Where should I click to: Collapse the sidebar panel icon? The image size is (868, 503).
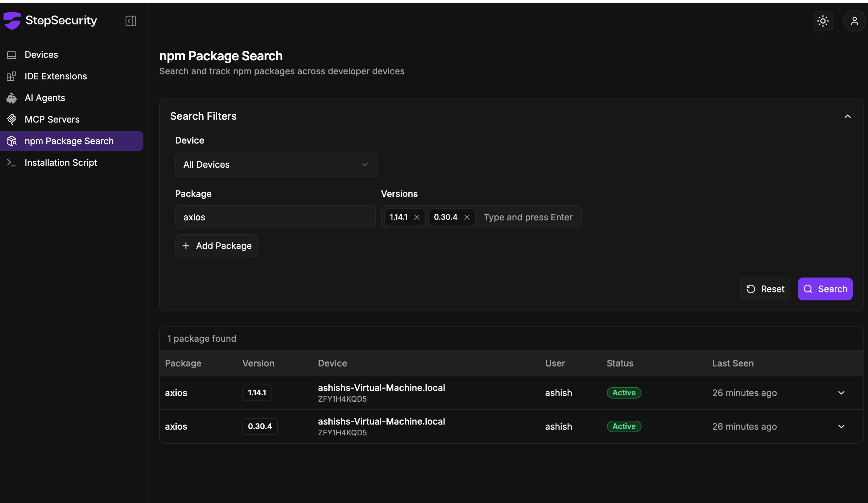(130, 21)
